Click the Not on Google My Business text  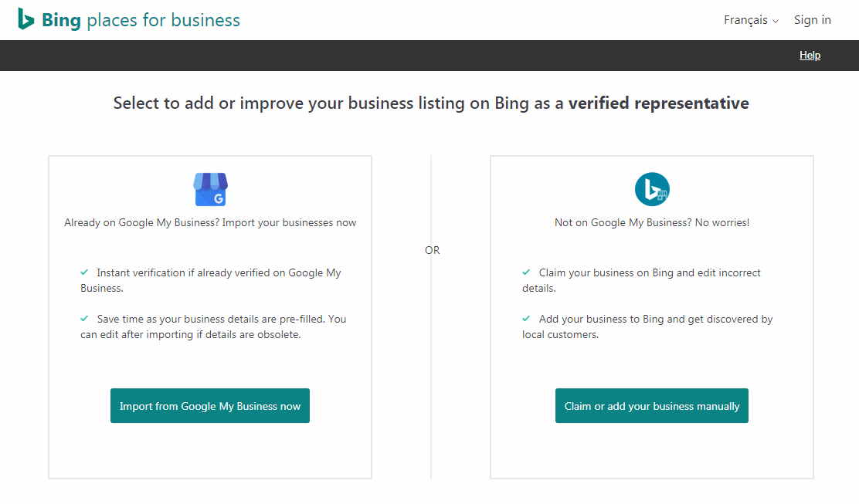click(652, 222)
